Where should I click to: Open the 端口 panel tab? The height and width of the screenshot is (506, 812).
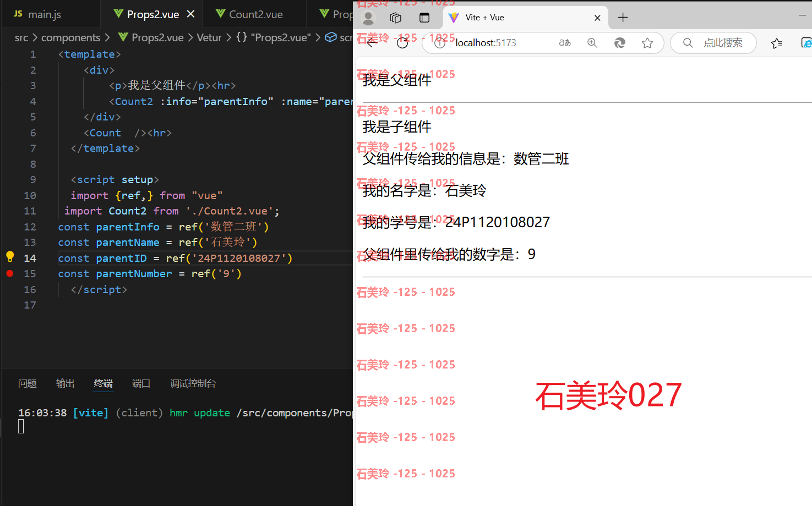point(141,383)
